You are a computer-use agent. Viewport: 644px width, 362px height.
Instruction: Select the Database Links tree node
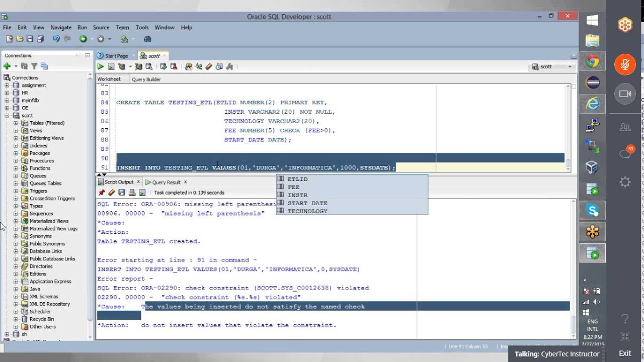pyautogui.click(x=46, y=251)
